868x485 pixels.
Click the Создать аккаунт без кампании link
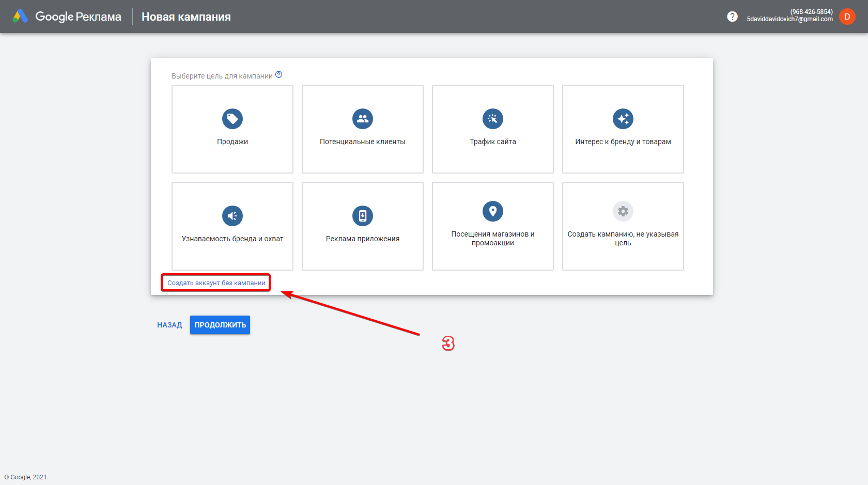pyautogui.click(x=216, y=283)
